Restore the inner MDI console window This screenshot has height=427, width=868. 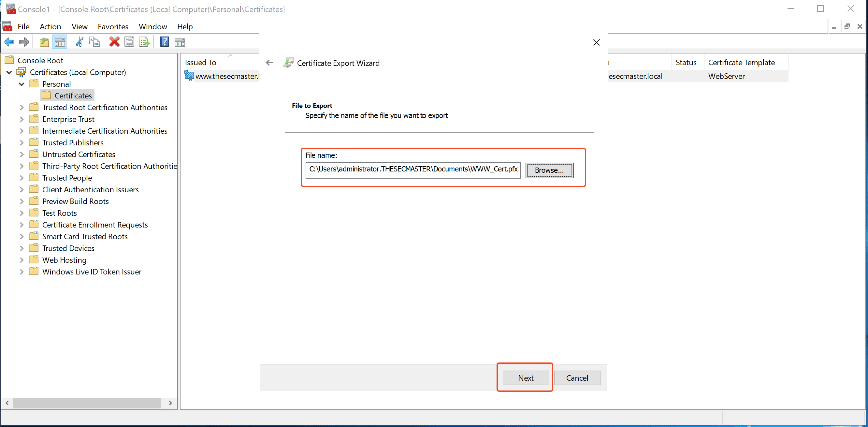[847, 27]
